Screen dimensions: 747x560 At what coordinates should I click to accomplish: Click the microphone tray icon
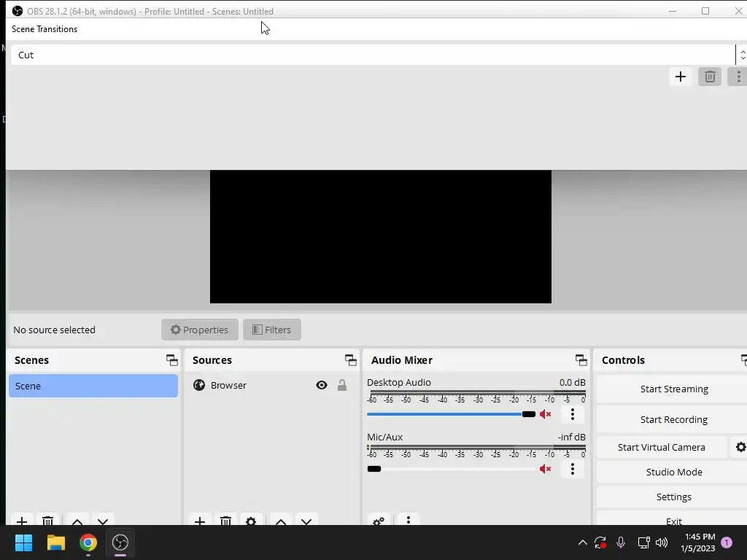coord(620,542)
